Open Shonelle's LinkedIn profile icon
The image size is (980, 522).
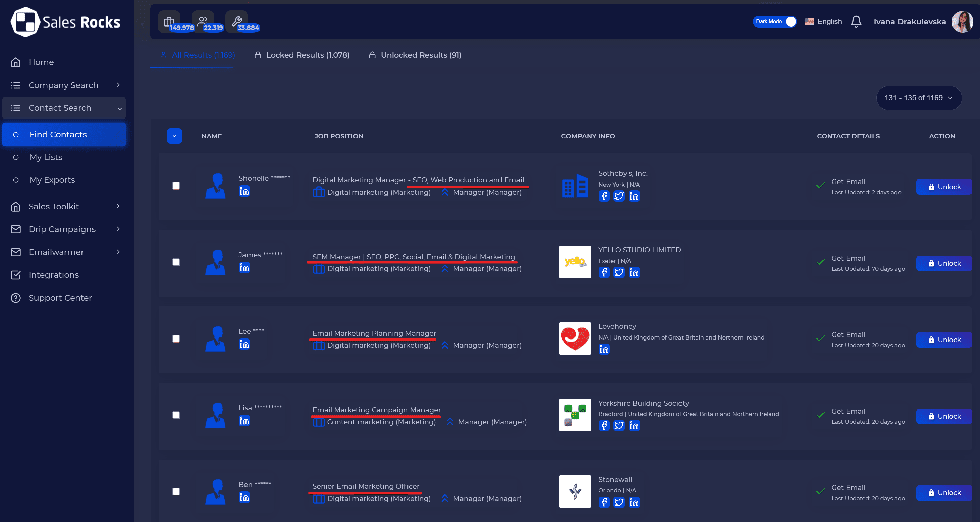point(244,191)
